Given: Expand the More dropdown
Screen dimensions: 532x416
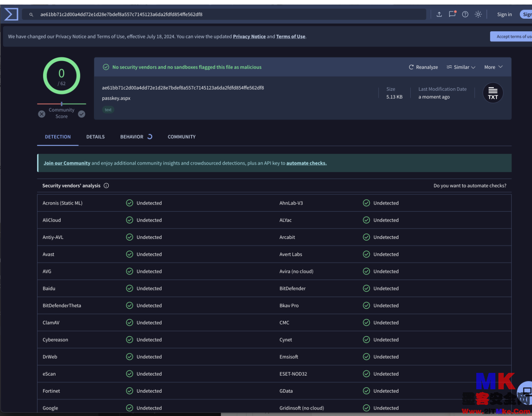Looking at the screenshot, I should click(x=493, y=67).
